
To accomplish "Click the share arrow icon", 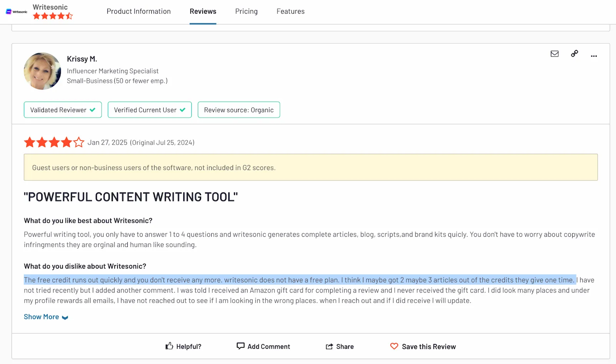I will click(329, 346).
